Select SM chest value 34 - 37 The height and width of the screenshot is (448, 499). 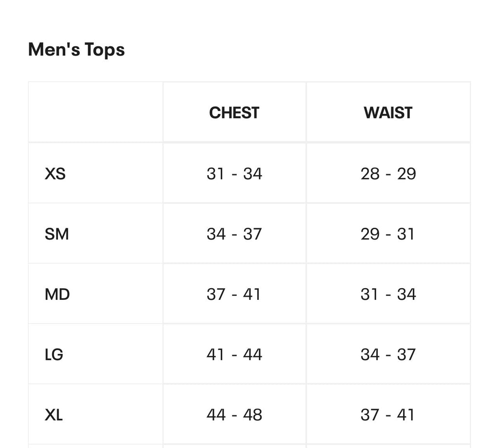tap(234, 234)
